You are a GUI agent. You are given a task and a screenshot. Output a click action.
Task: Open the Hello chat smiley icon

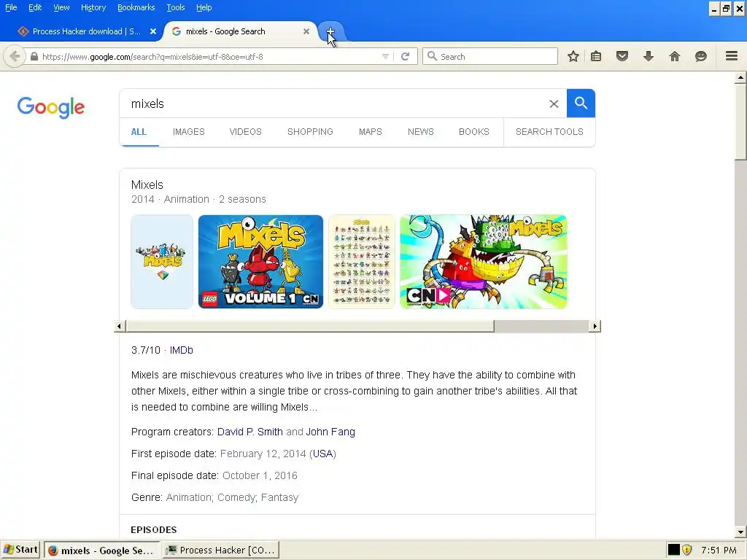[x=701, y=57]
